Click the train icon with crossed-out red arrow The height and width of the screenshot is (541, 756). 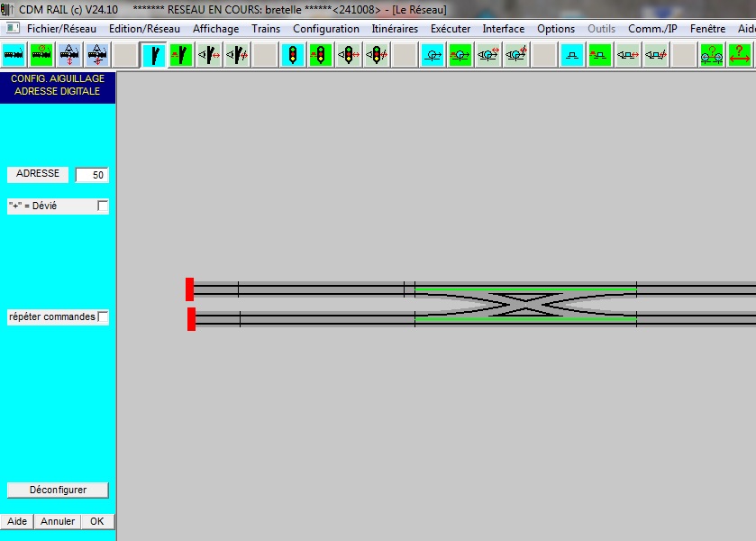[x=97, y=54]
